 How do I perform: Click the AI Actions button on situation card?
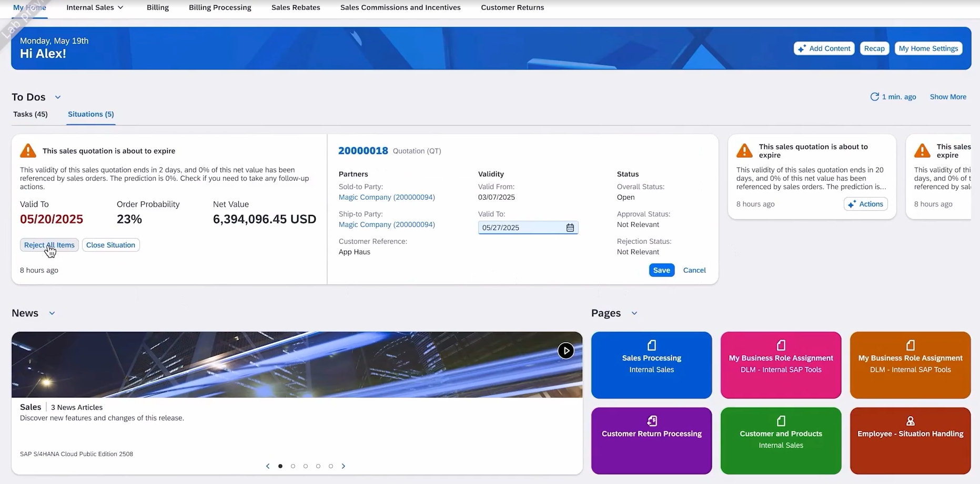(x=865, y=204)
